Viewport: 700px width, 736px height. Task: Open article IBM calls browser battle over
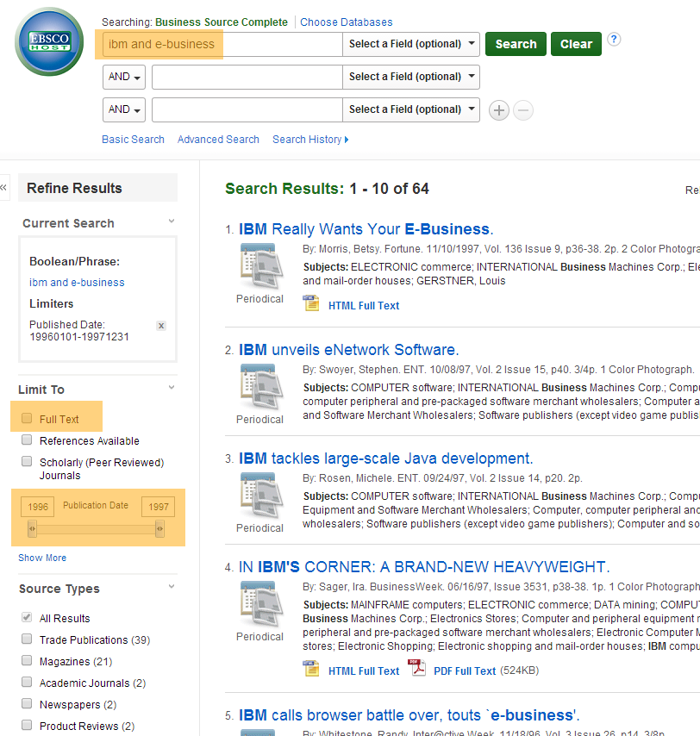point(409,714)
